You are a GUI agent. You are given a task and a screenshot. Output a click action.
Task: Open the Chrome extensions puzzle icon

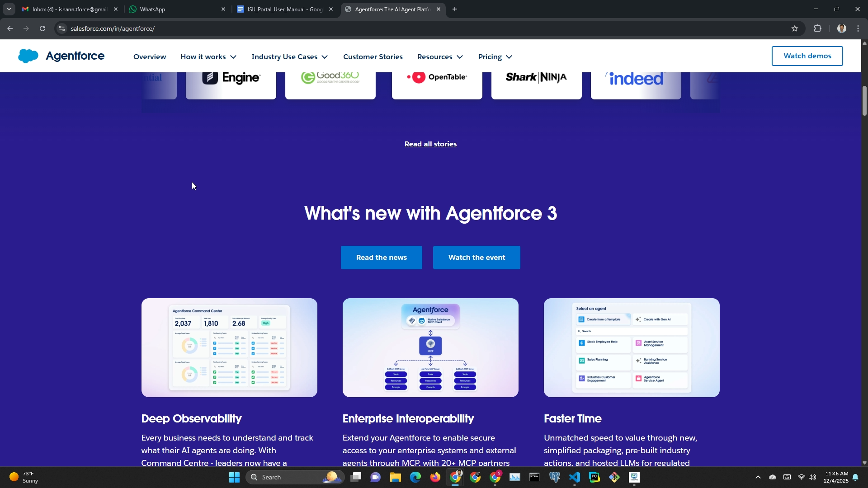[x=817, y=28]
